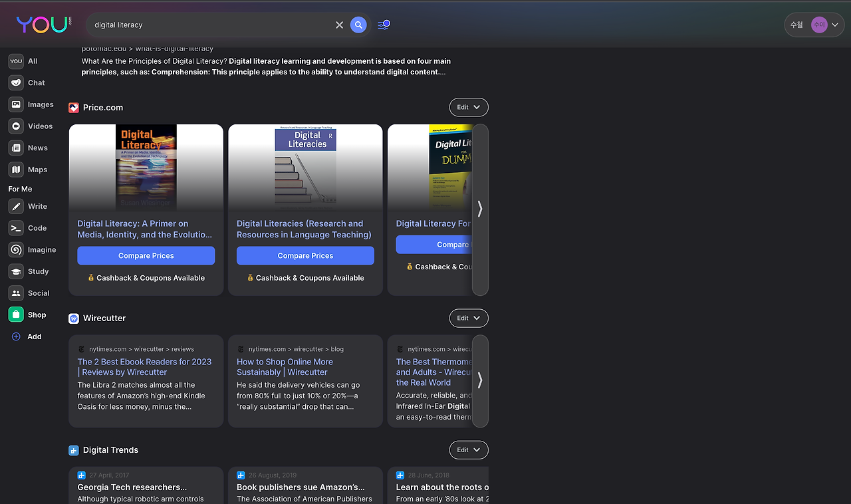
Task: Open 'Digital Literacies (Research and Resources' link
Action: click(x=304, y=229)
